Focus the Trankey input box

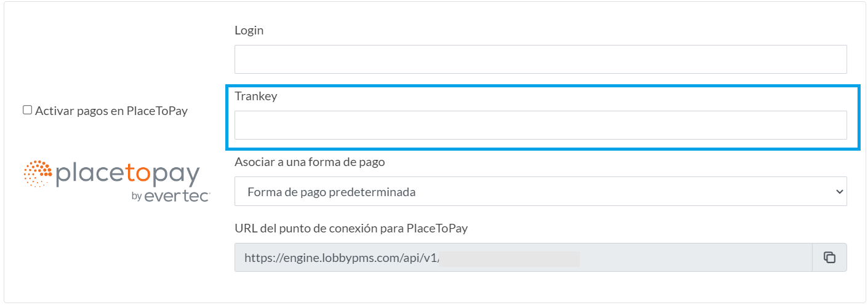click(x=540, y=125)
